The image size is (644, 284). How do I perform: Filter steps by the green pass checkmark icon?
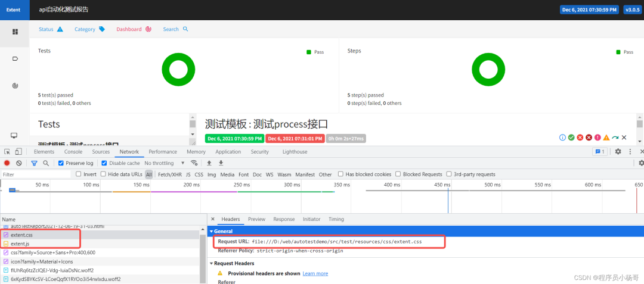(571, 138)
